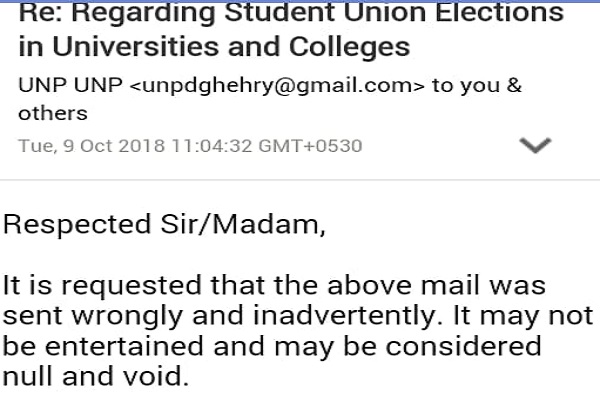
Task: Tap the closing words 'null and void.'
Action: (96, 376)
